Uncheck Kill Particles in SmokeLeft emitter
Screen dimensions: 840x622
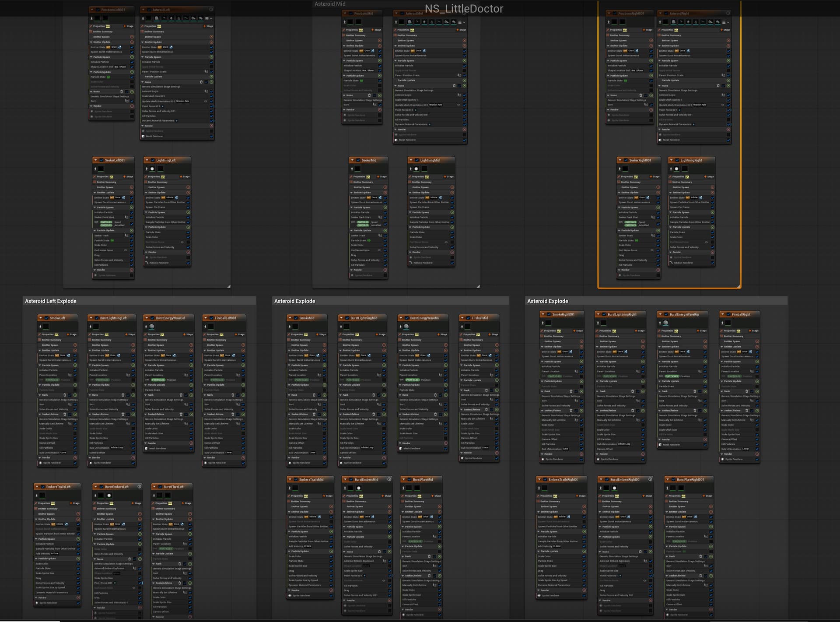75,448
